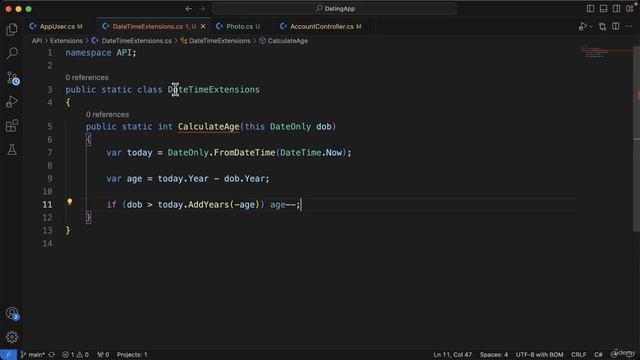This screenshot has width=640, height=360.
Task: Select the C# language mode
Action: (598, 355)
